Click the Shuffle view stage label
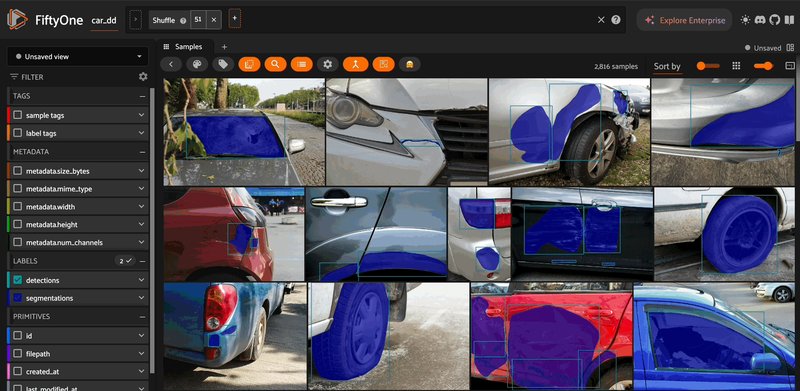 (164, 20)
